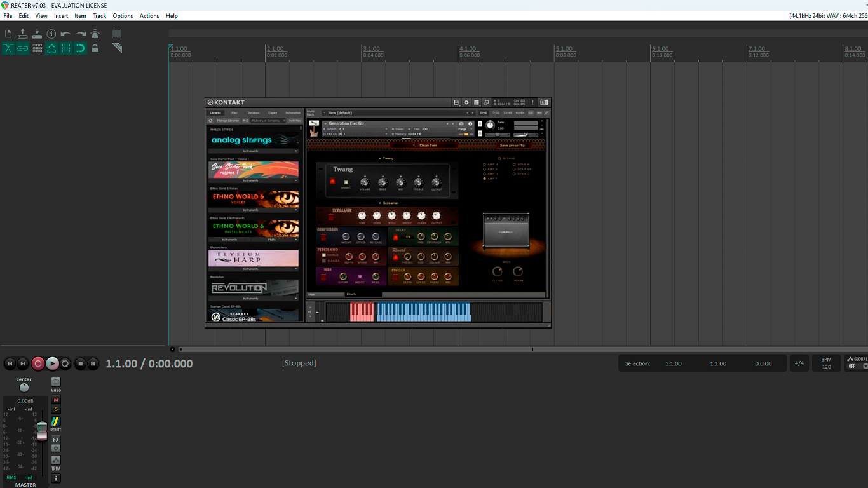Open the Insert menu
The image size is (868, 488).
click(x=61, y=16)
